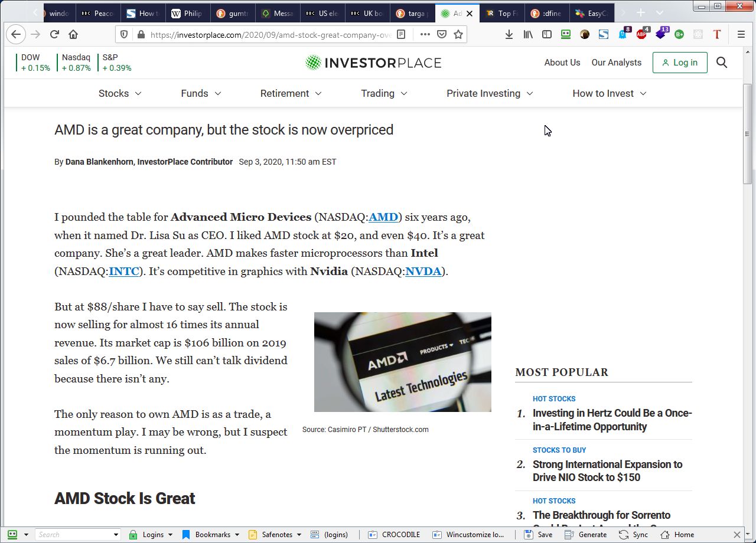This screenshot has height=543, width=756.
Task: Click the Log in button
Action: pyautogui.click(x=680, y=63)
